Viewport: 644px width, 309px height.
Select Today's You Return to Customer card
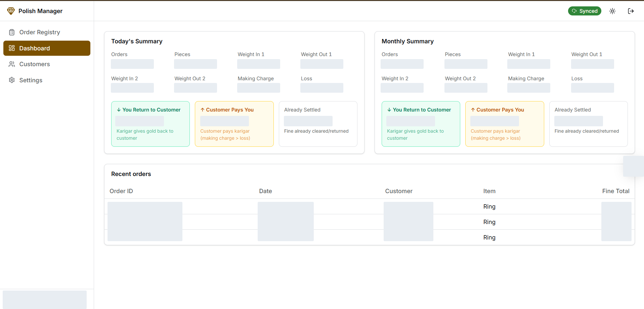151,124
